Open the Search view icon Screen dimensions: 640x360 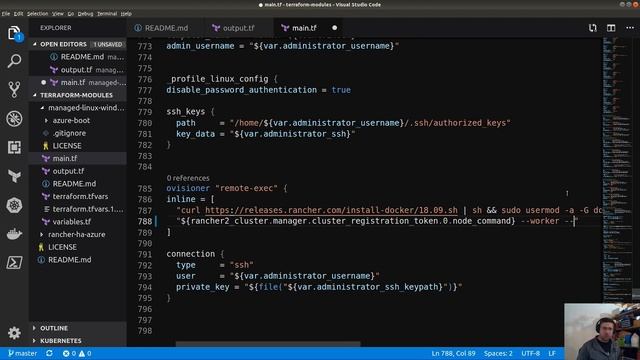click(x=14, y=61)
